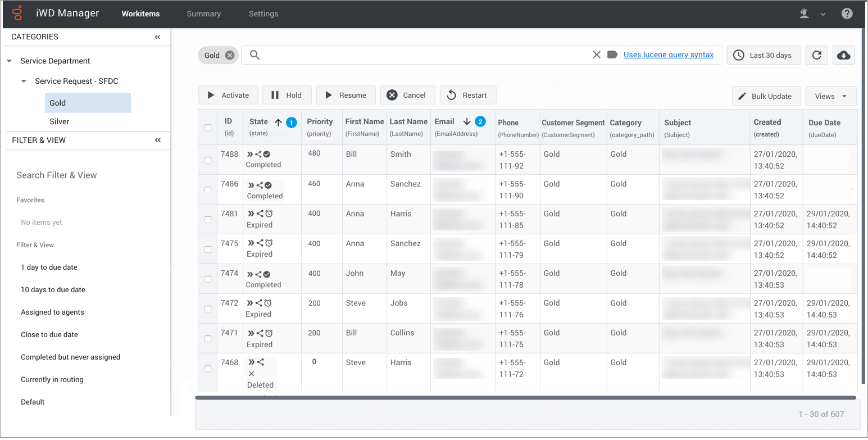Check the box for workitem 7488
The height and width of the screenshot is (440, 868).
click(x=208, y=160)
